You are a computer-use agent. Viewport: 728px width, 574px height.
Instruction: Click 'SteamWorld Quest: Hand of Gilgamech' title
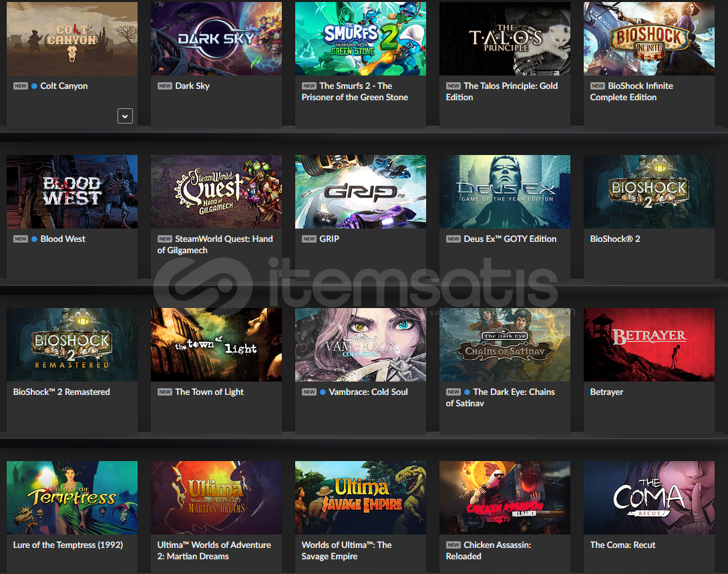[215, 245]
